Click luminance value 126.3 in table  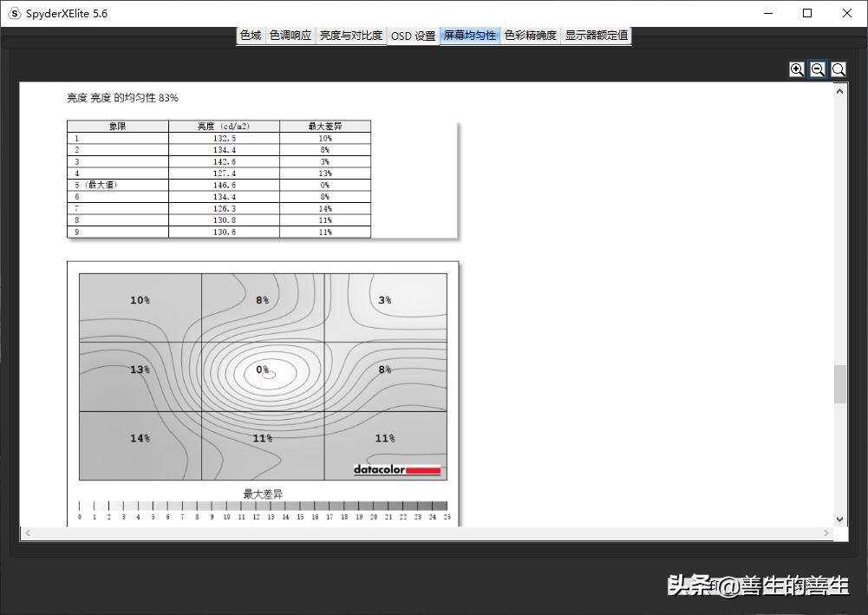(x=225, y=209)
